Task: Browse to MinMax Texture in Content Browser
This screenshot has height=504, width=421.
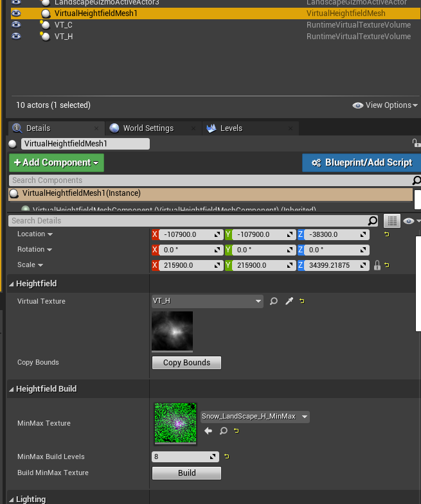Action: [x=224, y=431]
